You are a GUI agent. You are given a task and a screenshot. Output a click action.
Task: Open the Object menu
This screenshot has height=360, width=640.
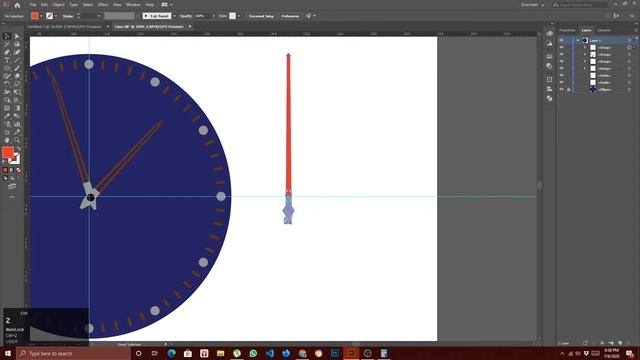(x=58, y=4)
